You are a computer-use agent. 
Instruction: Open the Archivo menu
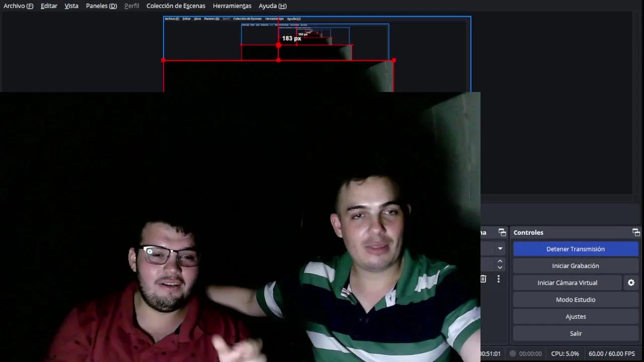18,6
